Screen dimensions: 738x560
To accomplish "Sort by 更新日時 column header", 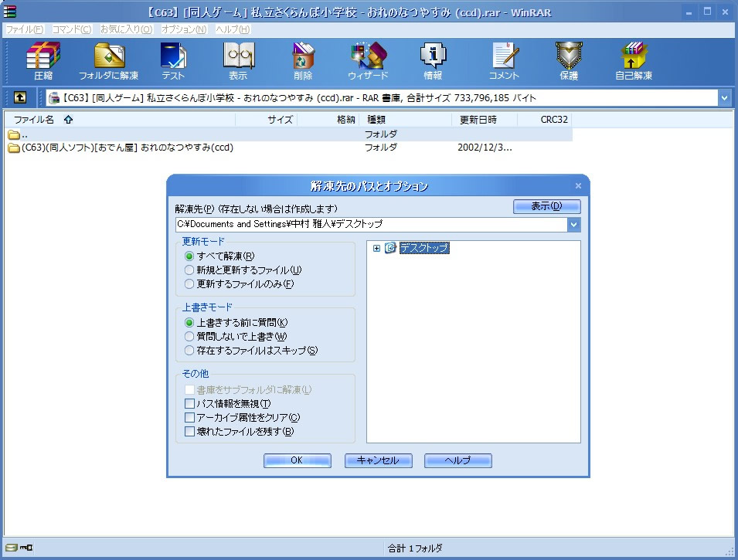I will pyautogui.click(x=485, y=120).
